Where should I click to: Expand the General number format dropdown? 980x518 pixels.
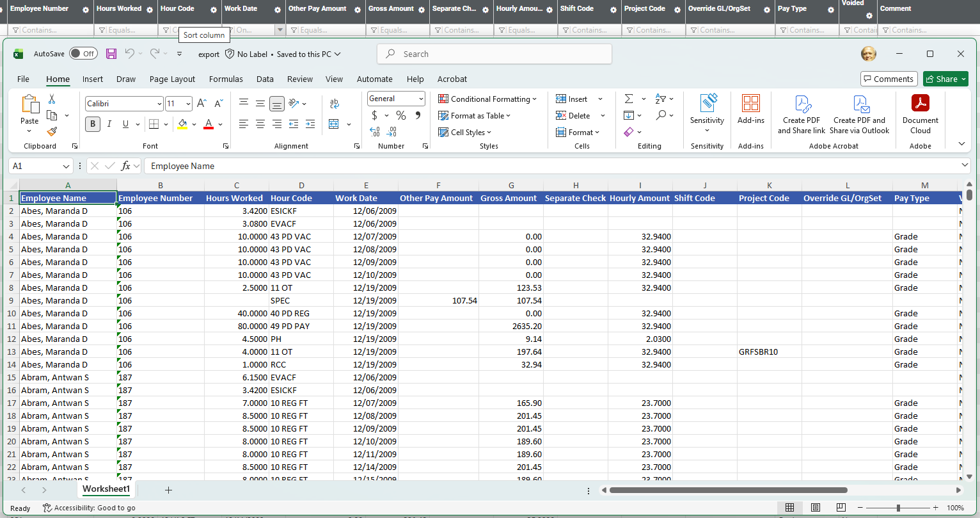coord(396,99)
